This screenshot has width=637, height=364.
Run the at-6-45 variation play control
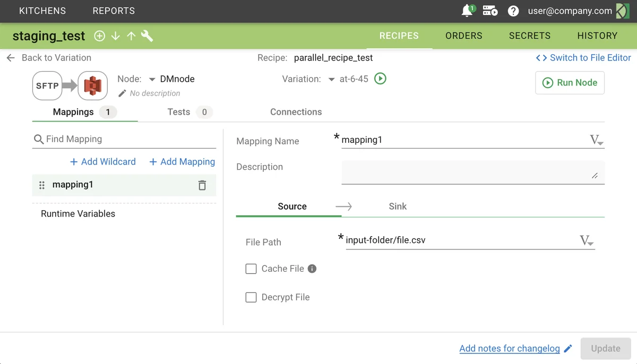380,78
